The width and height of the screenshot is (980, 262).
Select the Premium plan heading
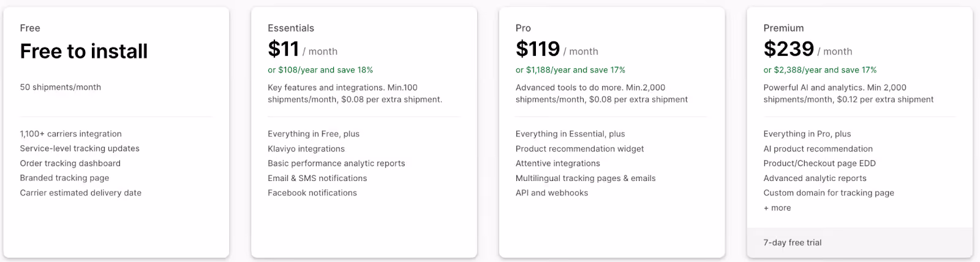[x=783, y=28]
